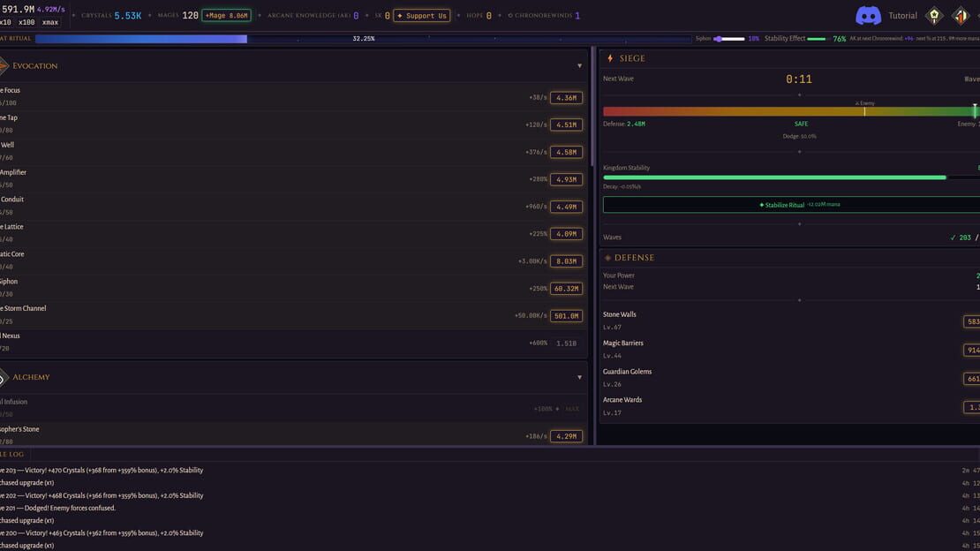Click the Defense header diamond icon
This screenshot has height=551, width=980.
607,258
